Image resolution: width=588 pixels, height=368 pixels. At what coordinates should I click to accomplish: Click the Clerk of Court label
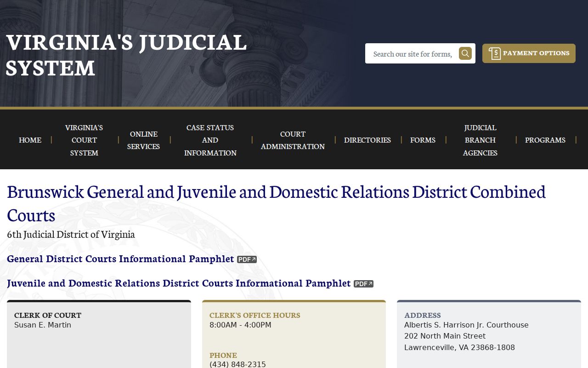pyautogui.click(x=48, y=315)
